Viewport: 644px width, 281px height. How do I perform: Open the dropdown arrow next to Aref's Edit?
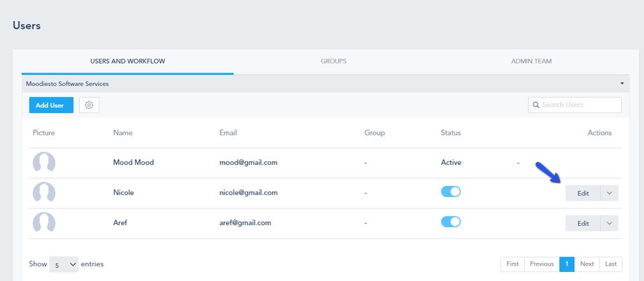609,224
